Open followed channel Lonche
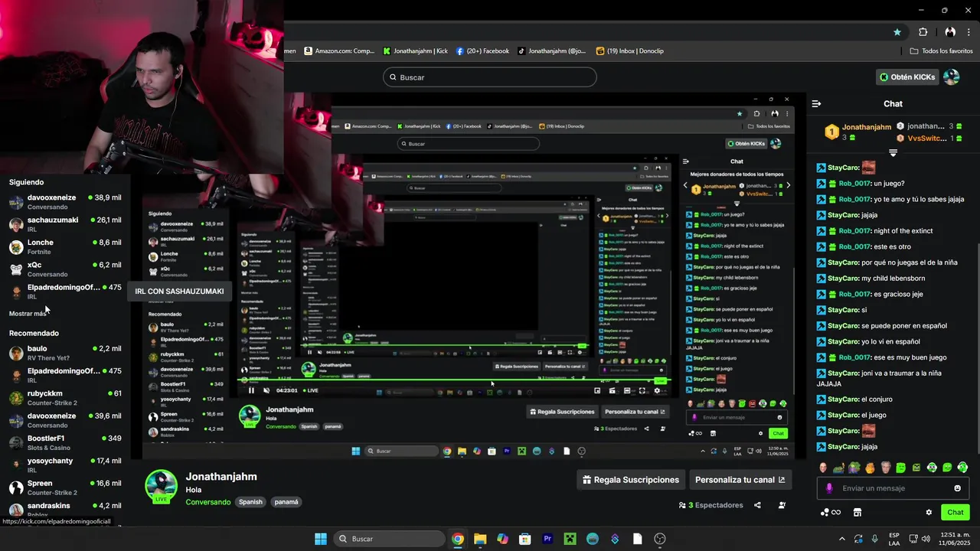980x551 pixels. 65,246
